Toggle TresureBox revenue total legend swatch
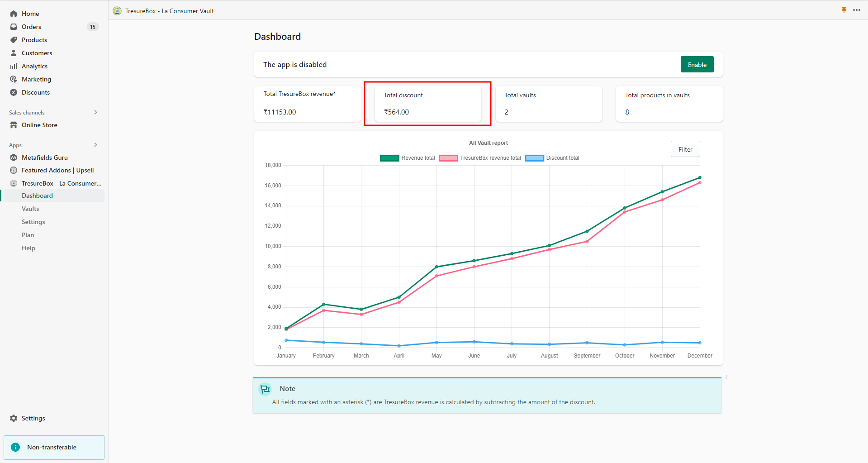 point(448,158)
